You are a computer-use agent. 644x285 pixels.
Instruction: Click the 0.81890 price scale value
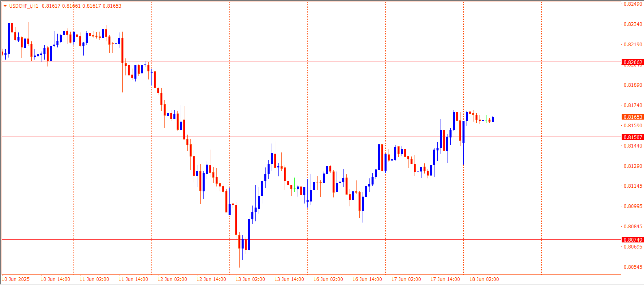(633, 85)
